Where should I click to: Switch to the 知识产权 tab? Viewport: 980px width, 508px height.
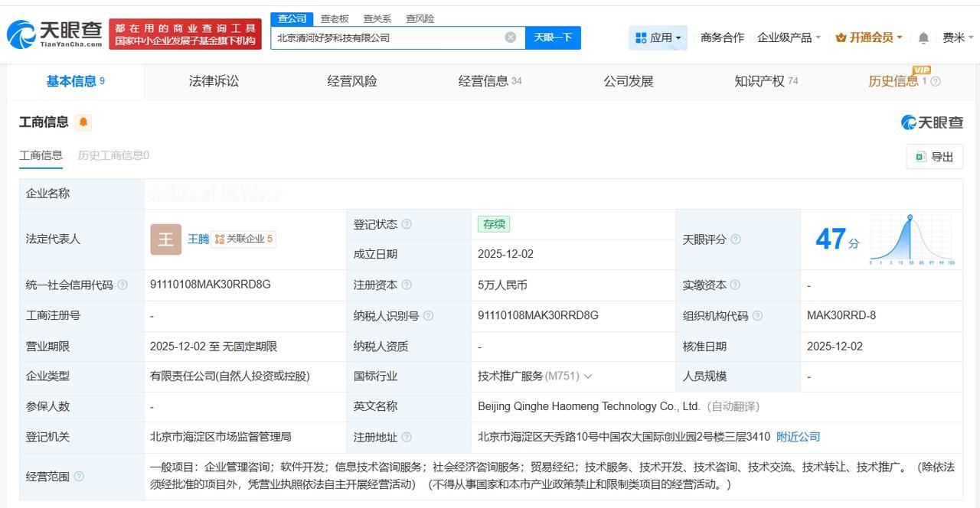point(766,81)
